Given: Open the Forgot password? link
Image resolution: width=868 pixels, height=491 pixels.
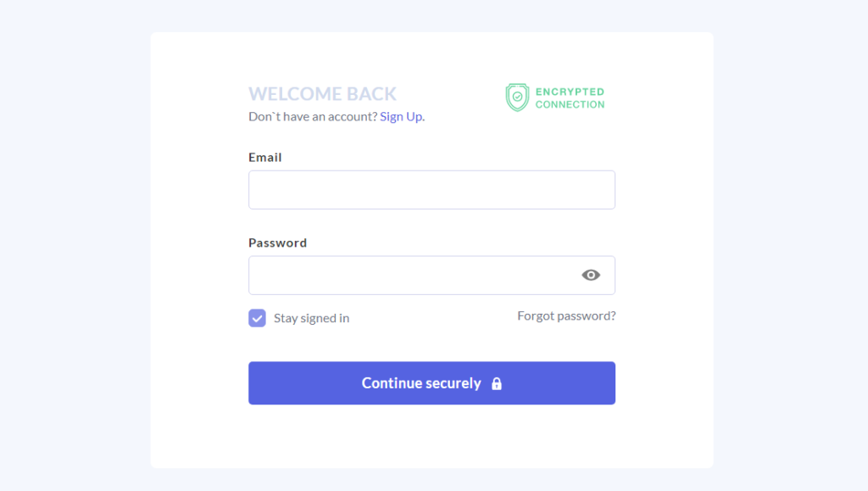Looking at the screenshot, I should coord(566,315).
